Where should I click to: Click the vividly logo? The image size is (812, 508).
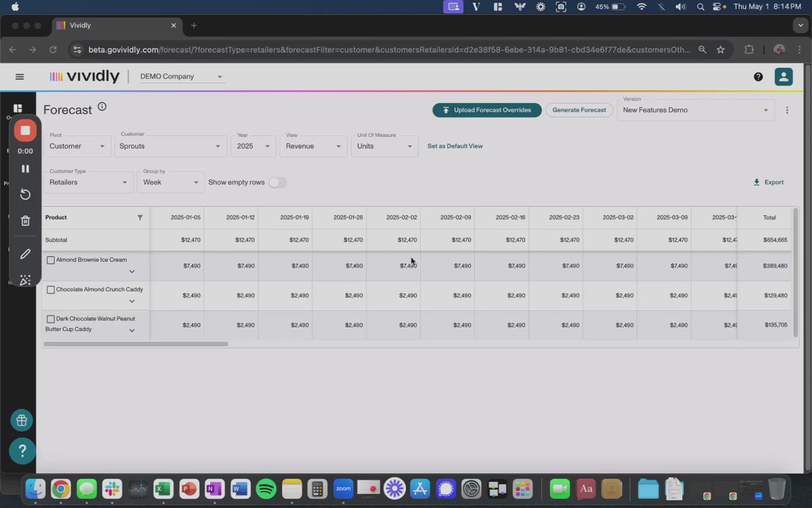click(x=85, y=77)
